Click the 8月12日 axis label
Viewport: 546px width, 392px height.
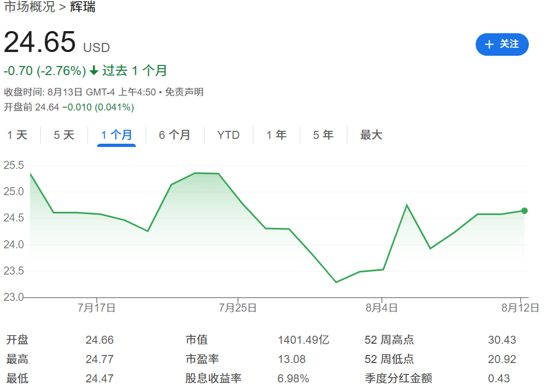point(520,308)
